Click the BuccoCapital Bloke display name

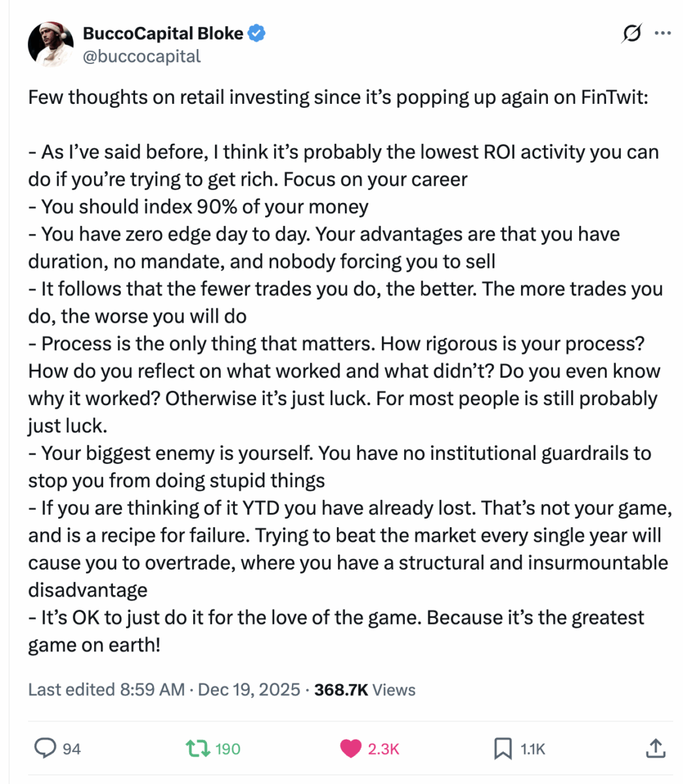click(x=162, y=33)
